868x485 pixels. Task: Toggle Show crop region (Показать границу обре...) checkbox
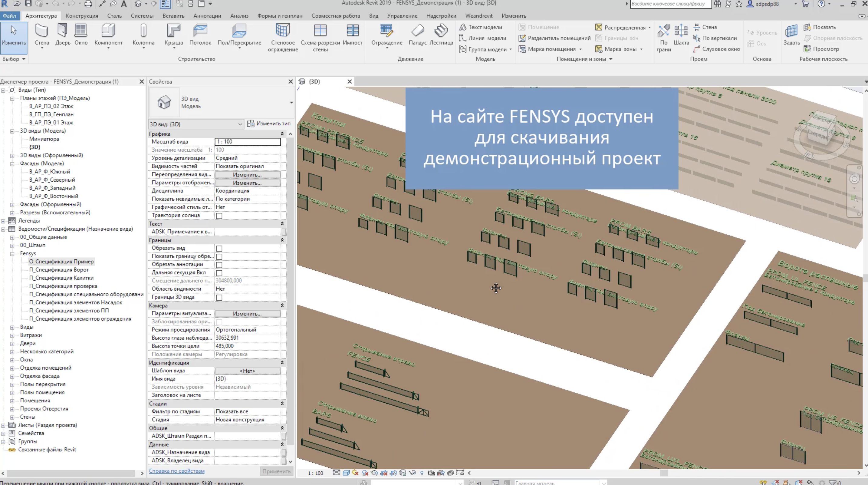[219, 256]
